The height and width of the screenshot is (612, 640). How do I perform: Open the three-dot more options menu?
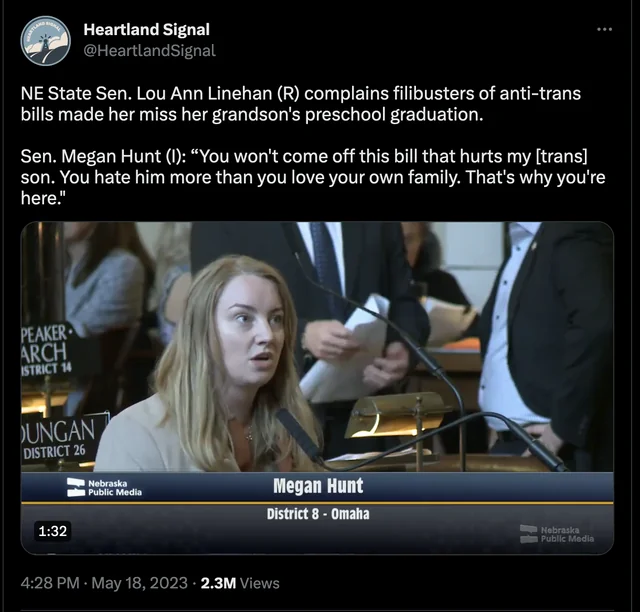click(604, 29)
